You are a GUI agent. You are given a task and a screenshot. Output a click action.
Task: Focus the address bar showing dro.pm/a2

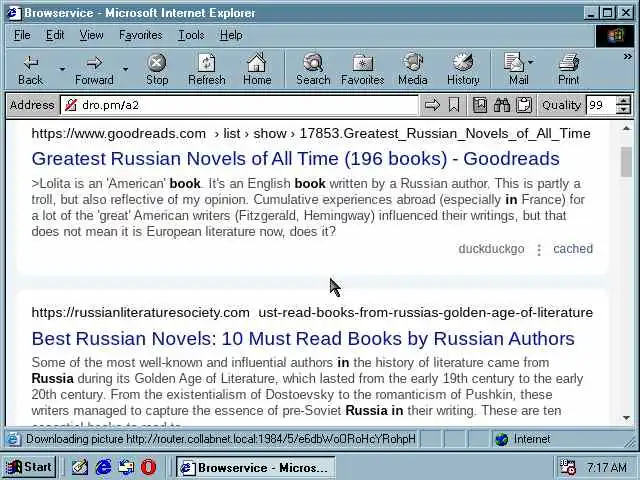240,105
